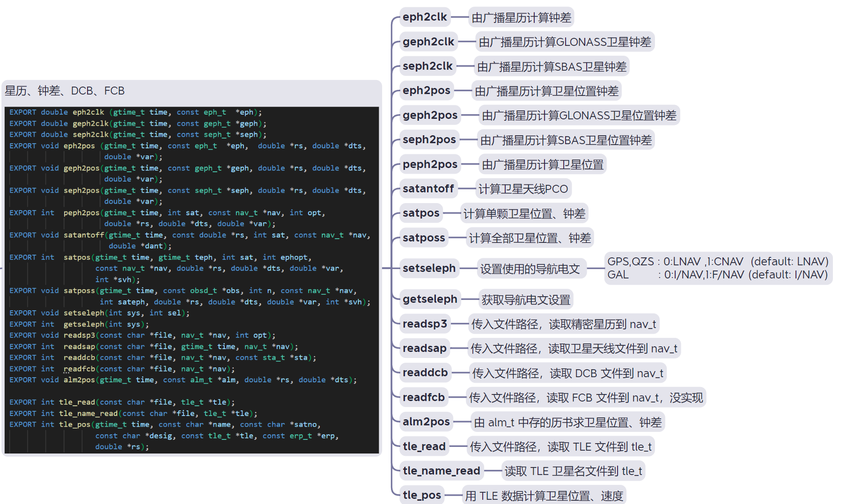
Task: Select the satposs node
Action: pyautogui.click(x=424, y=238)
